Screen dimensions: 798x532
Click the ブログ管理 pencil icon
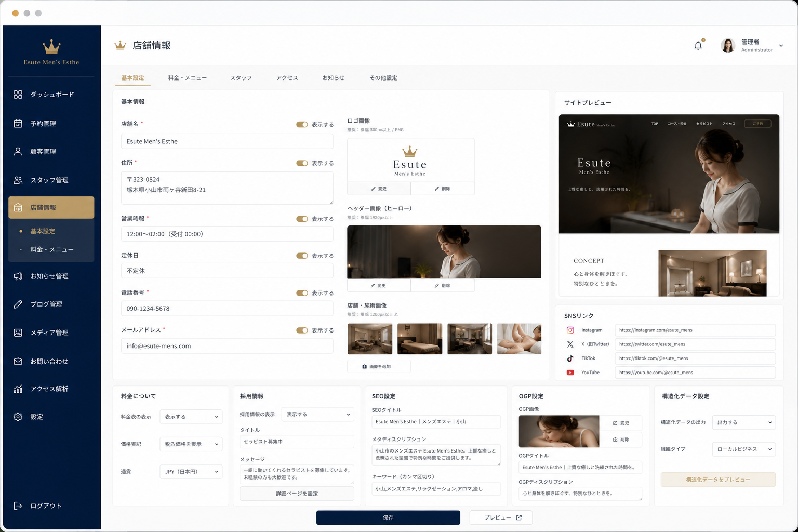coord(18,304)
